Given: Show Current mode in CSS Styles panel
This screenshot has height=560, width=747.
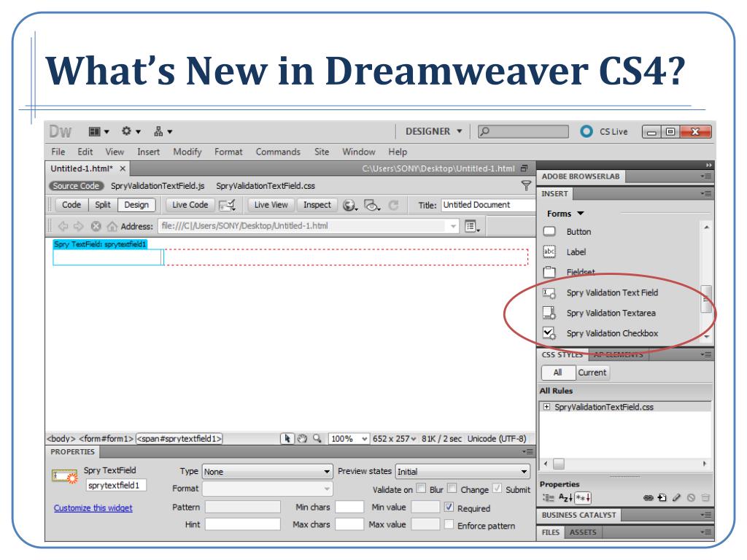Looking at the screenshot, I should (592, 373).
